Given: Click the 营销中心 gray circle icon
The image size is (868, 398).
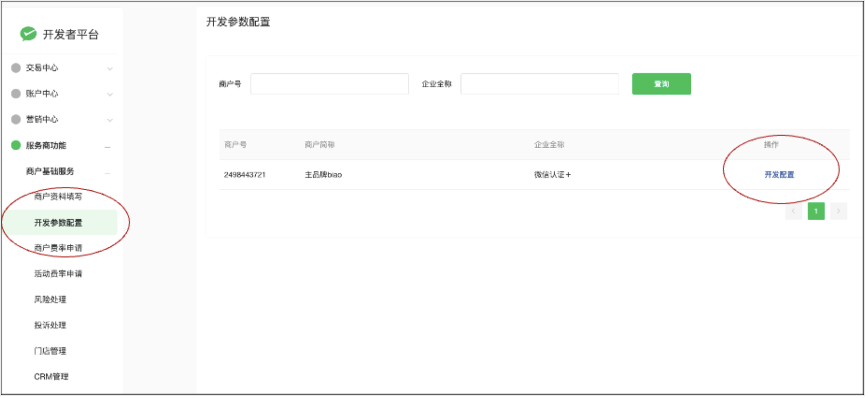Looking at the screenshot, I should 16,119.
